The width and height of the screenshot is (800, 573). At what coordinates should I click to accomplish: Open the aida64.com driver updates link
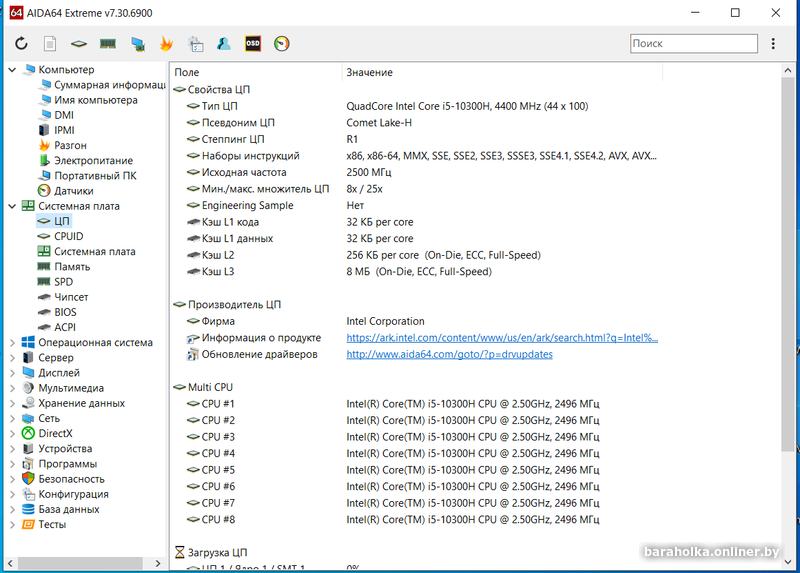tap(449, 354)
